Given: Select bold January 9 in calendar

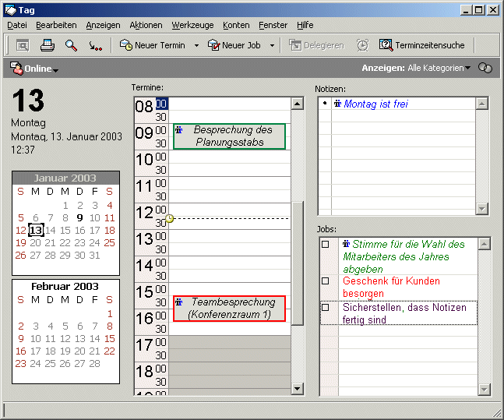Looking at the screenshot, I should point(80,217).
